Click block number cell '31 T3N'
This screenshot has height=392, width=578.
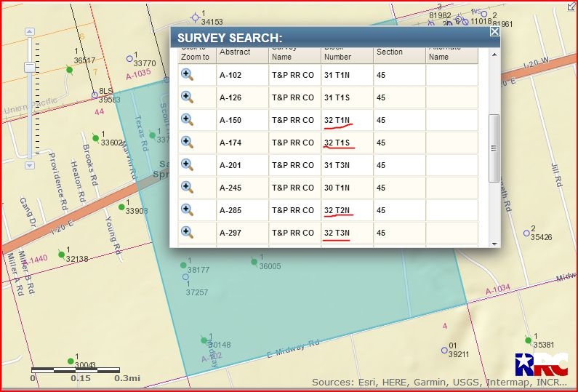[x=347, y=165]
